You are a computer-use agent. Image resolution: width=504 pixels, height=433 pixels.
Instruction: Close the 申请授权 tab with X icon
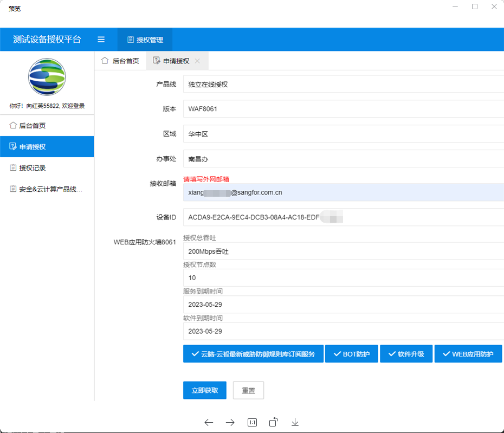tap(197, 61)
